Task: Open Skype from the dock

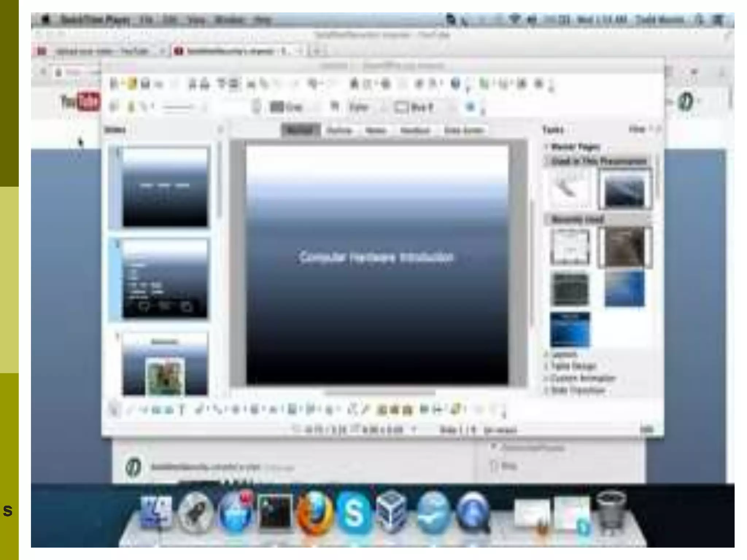Action: click(353, 512)
